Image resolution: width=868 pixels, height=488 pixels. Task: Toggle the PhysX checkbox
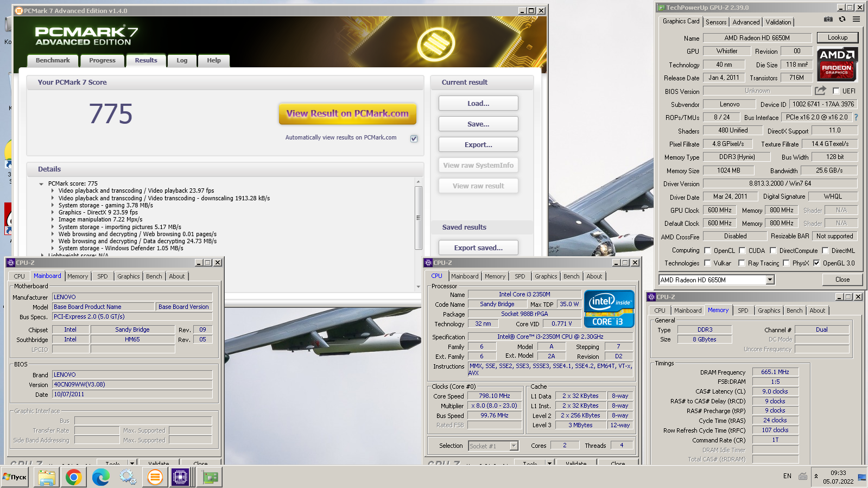click(785, 263)
